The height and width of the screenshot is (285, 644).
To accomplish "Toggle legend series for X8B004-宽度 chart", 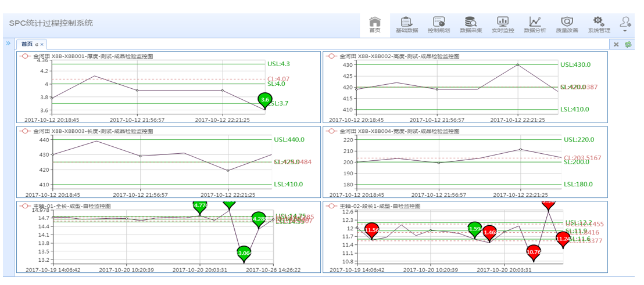I will (x=331, y=131).
